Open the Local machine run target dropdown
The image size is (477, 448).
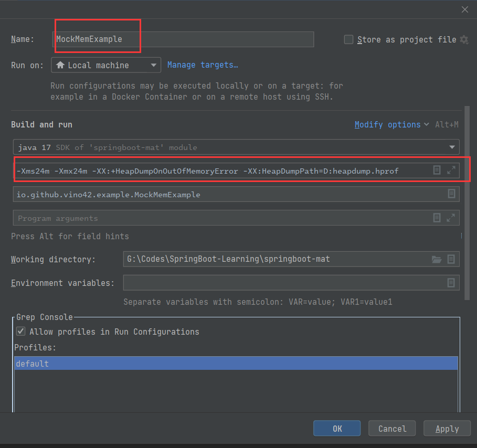106,66
